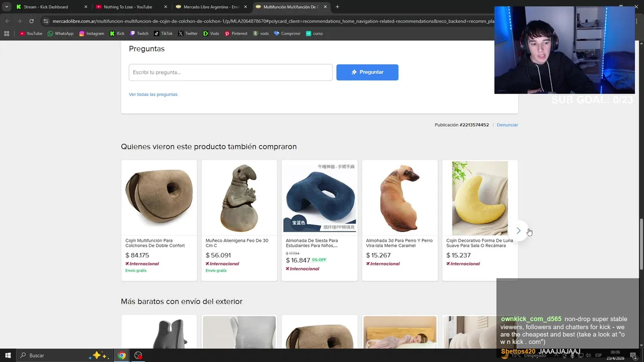Switch to Stream - Kick Dashboard tab
Image resolution: width=644 pixels, height=362 pixels.
pyautogui.click(x=51, y=7)
